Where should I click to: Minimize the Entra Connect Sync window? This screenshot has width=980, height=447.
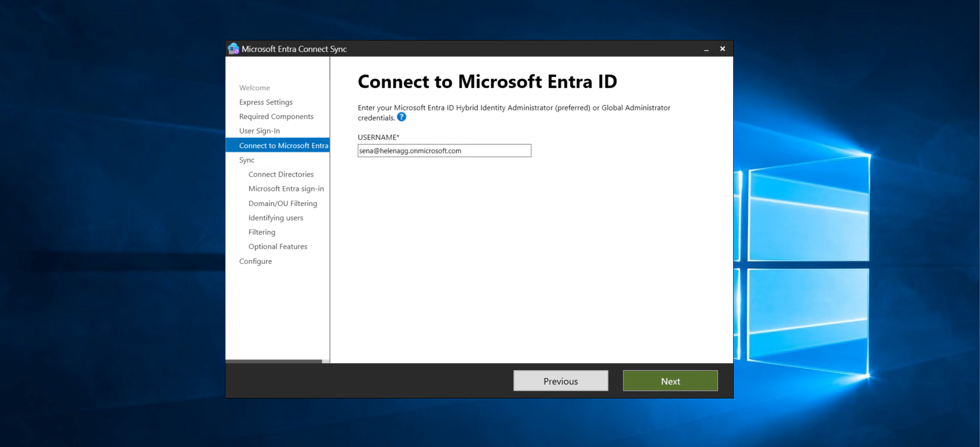[706, 50]
